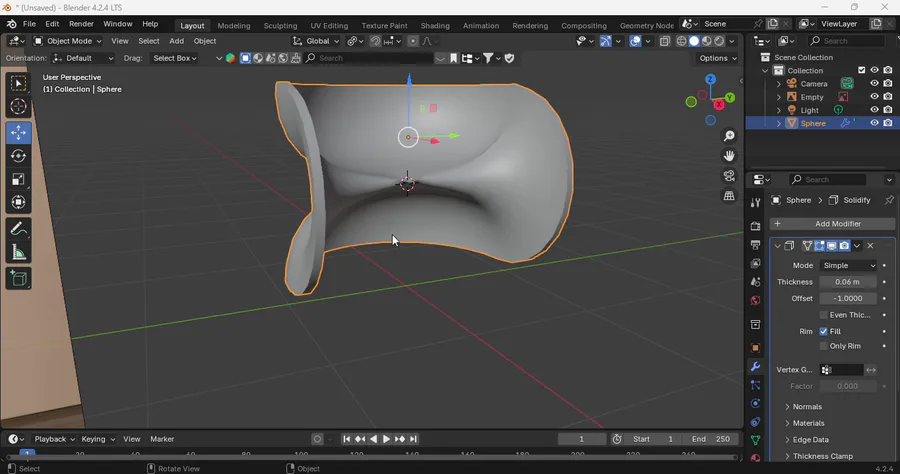Viewport: 900px width, 474px height.
Task: Open the Edit menu
Action: [x=52, y=24]
